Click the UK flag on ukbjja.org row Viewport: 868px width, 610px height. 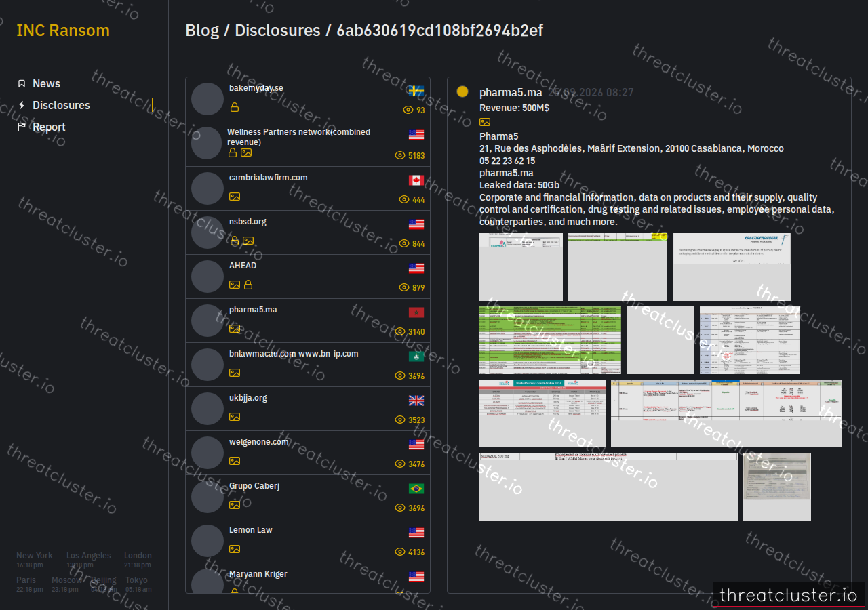[x=416, y=401]
